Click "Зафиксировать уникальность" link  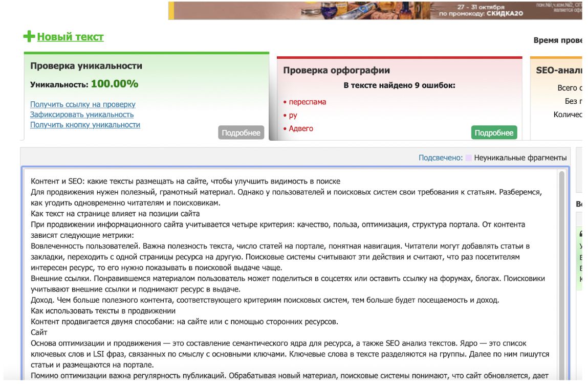click(83, 114)
